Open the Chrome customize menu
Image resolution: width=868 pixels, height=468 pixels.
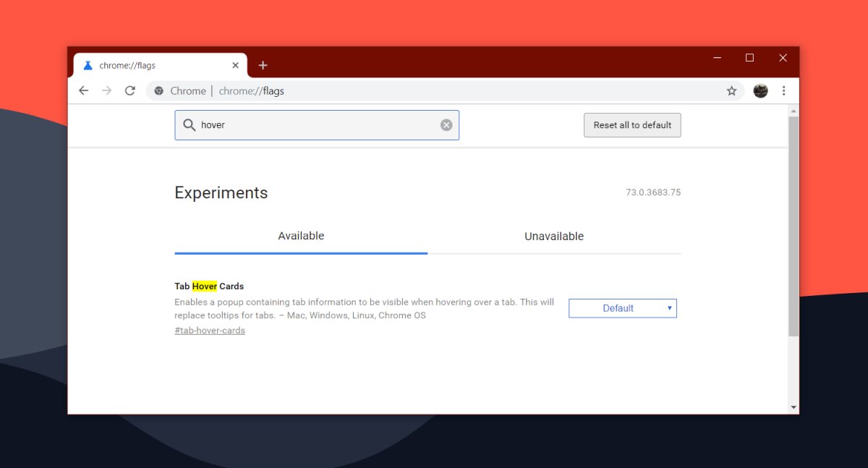[x=783, y=90]
